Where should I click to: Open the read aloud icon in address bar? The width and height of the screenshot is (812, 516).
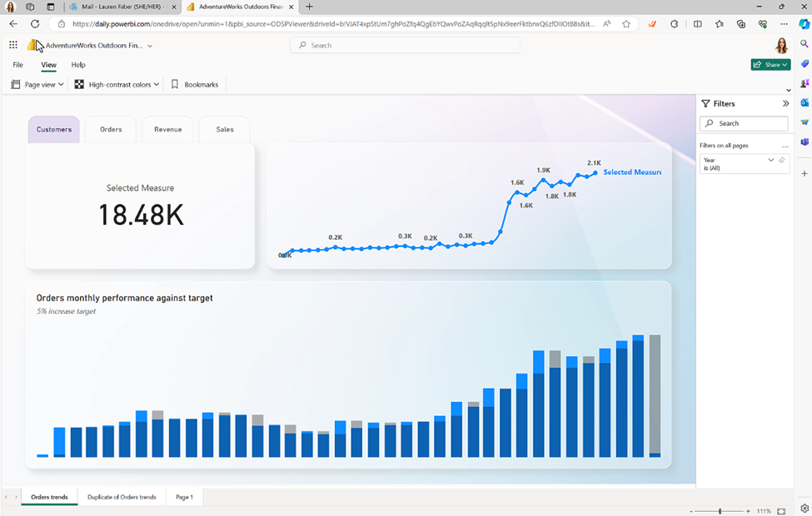pyautogui.click(x=607, y=24)
